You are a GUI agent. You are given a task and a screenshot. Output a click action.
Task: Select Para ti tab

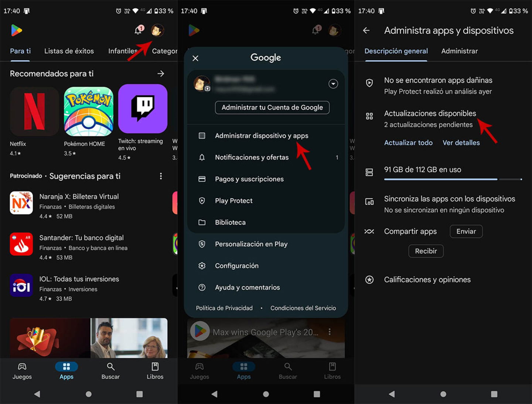(20, 51)
